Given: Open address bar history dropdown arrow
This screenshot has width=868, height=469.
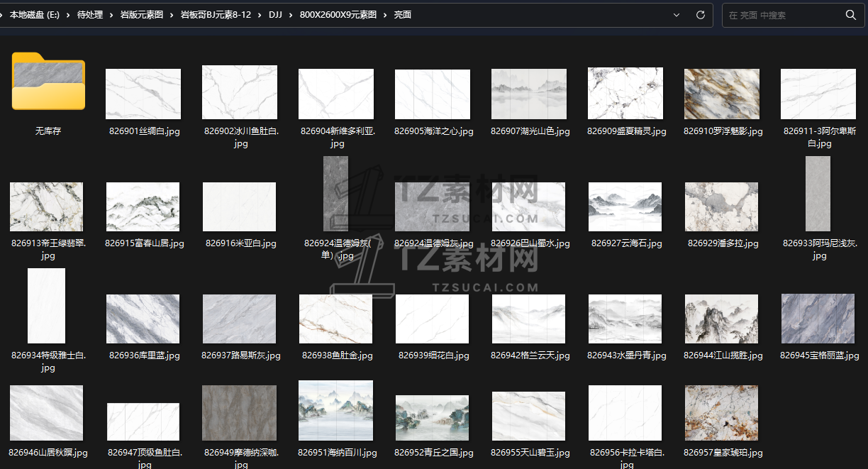Looking at the screenshot, I should 676,15.
